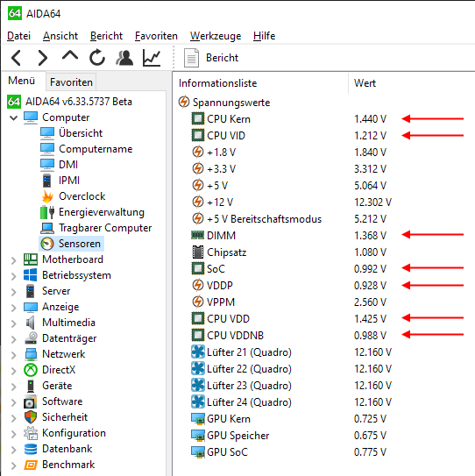Screen dimensions: 475x476
Task: Click the Konfiguration settings icon
Action: point(31,433)
